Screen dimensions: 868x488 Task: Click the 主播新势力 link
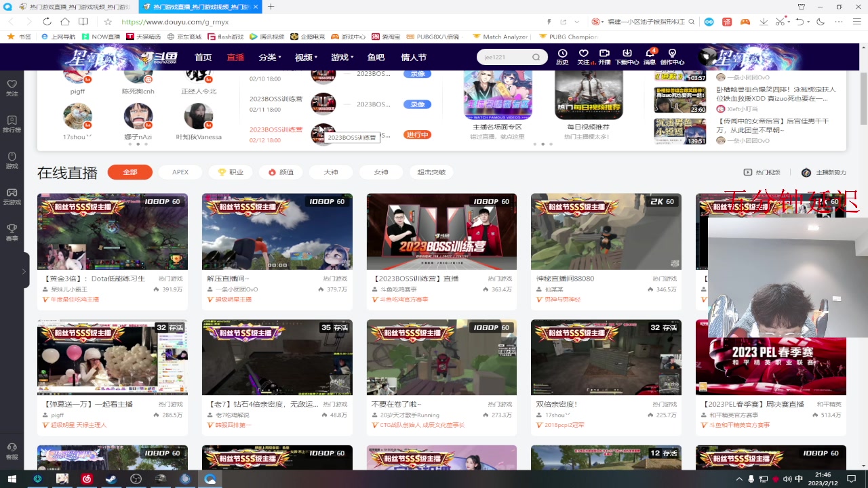[825, 172]
